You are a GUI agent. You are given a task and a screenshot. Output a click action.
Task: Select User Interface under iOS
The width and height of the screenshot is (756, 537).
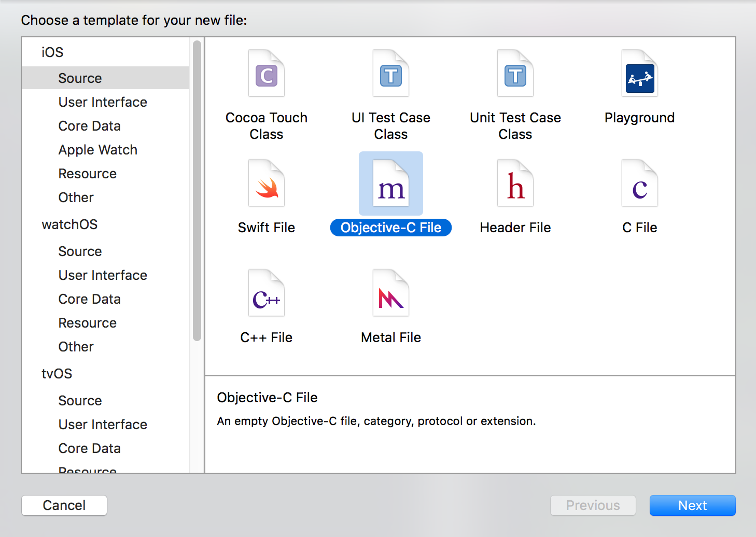[102, 102]
